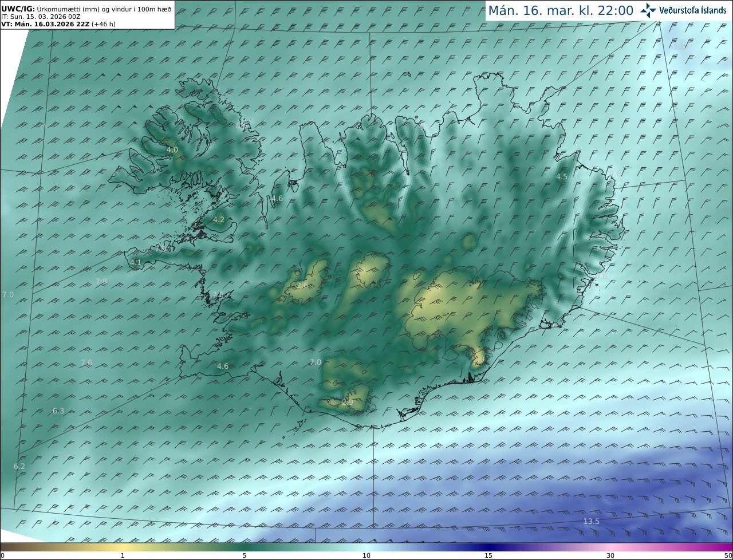Viewport: 733px width, 560px height.
Task: Click the 4.0 value on the map
Action: point(172,149)
